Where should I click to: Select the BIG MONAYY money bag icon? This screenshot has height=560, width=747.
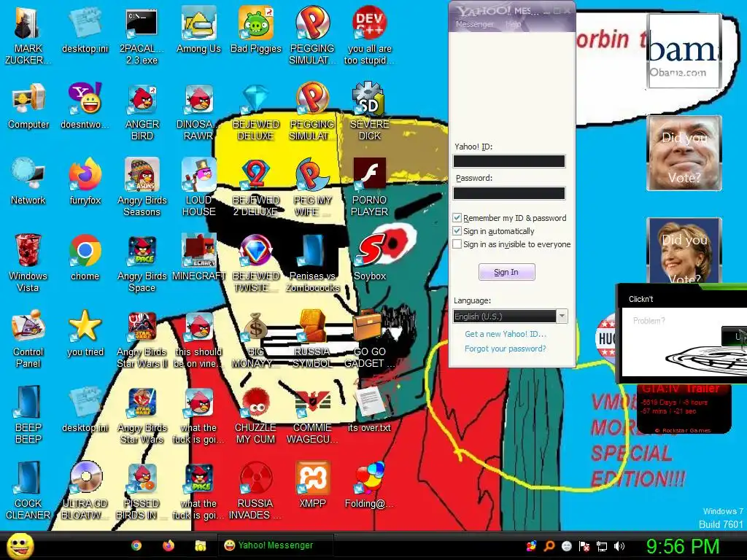(x=255, y=338)
